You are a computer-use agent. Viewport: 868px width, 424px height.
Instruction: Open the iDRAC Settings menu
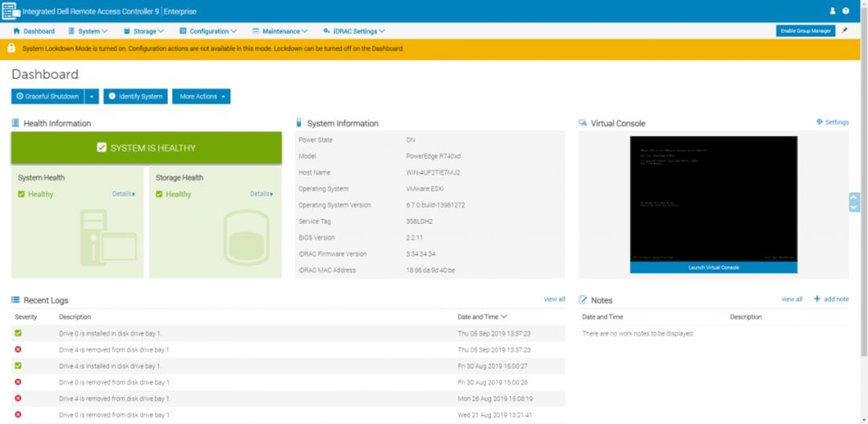(x=354, y=31)
